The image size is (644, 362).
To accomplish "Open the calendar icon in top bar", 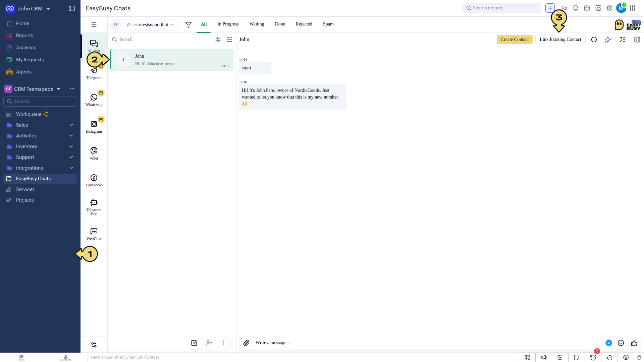I will tap(587, 8).
